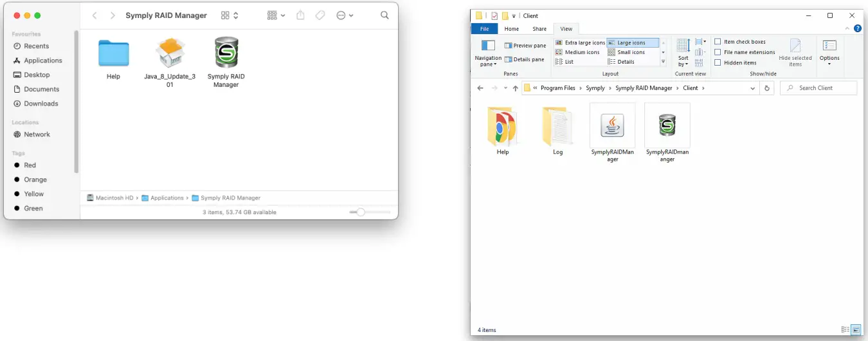Click the Finder Share icon
Screen dimensions: 868x341
coord(300,15)
